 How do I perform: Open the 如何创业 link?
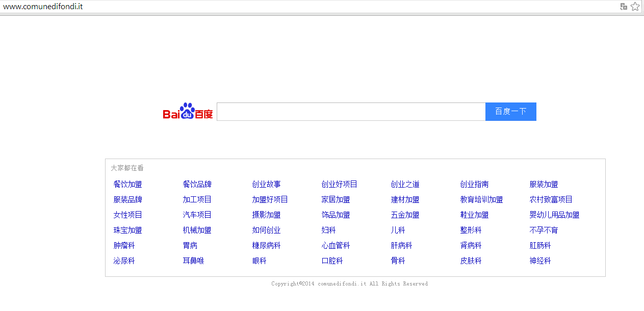[267, 230]
